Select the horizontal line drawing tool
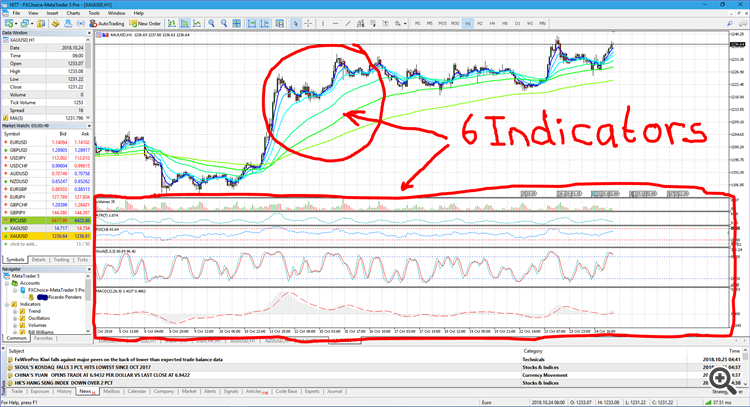The width and height of the screenshot is (750, 407). point(335,23)
